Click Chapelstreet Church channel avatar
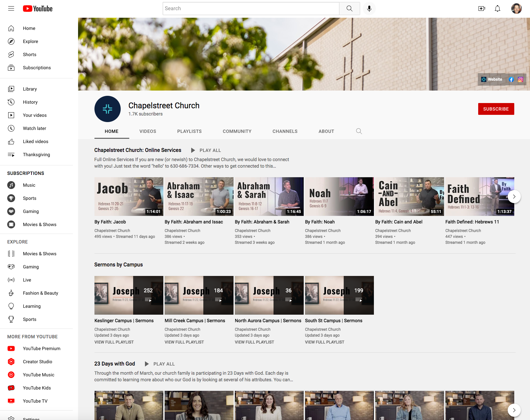The image size is (530, 420). tap(108, 109)
